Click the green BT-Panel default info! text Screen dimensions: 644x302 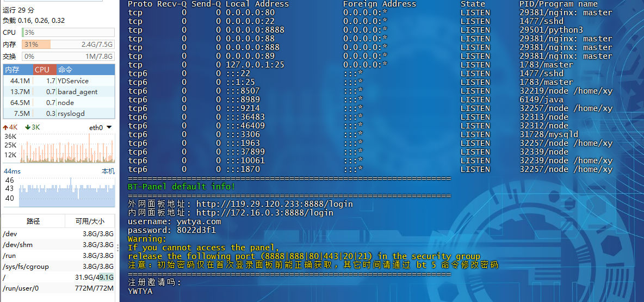[182, 187]
